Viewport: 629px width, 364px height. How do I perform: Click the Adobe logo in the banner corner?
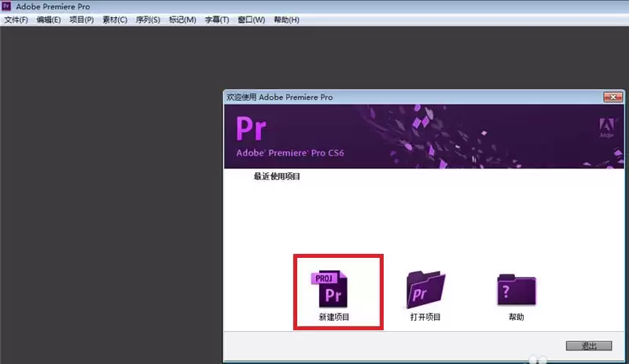(606, 127)
